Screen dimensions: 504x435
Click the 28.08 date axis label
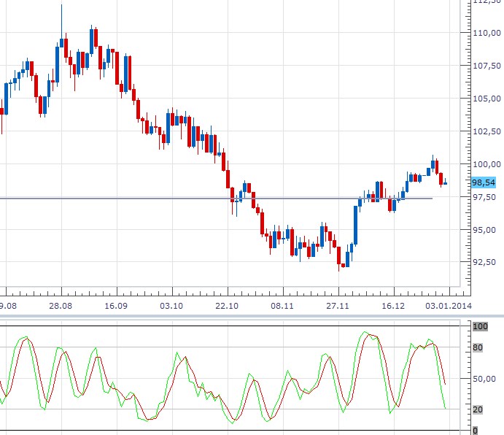click(x=61, y=307)
